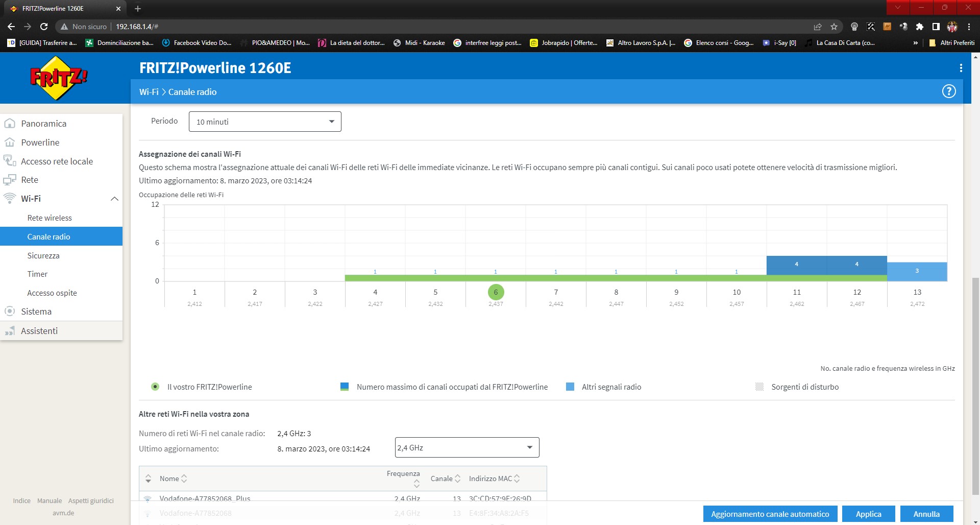The width and height of the screenshot is (980, 525).
Task: Click the Panoramica home icon
Action: [x=10, y=124]
